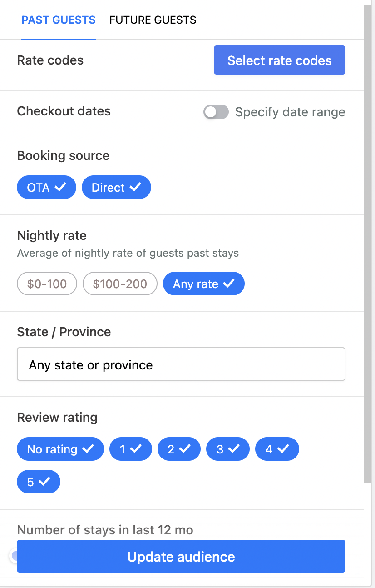Toggle the 1 star review rating chip
The image size is (375, 588).
click(130, 449)
